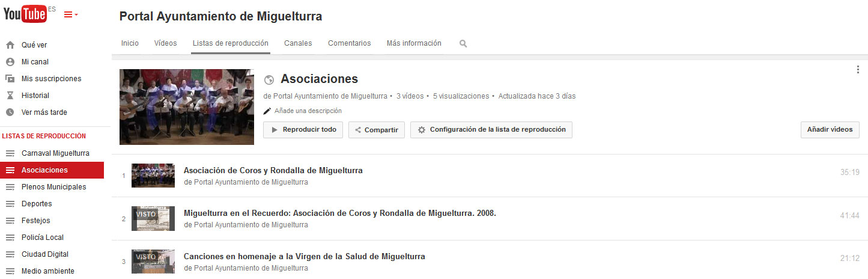This screenshot has height=279, width=868.
Task: Open Canciones en homenaje a la Virgen video
Action: [x=305, y=257]
